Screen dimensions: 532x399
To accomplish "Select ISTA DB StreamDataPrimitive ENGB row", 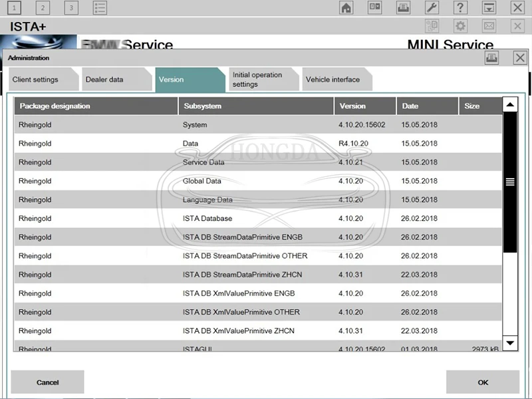I will pyautogui.click(x=258, y=237).
